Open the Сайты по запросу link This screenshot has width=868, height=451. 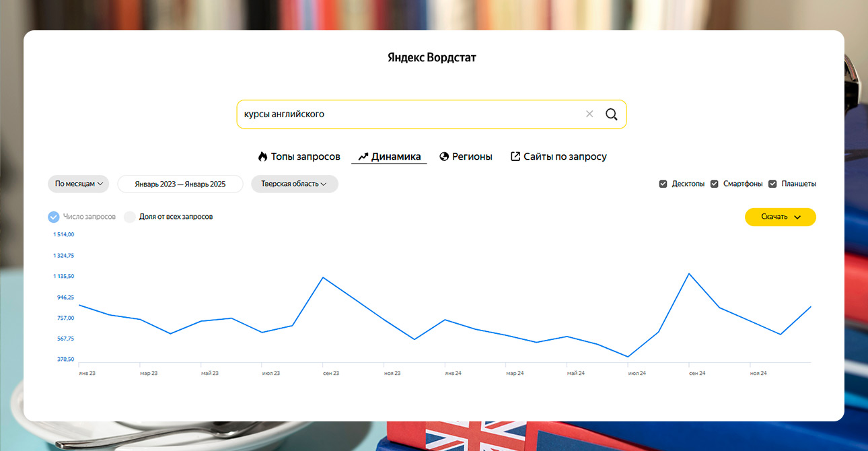click(x=565, y=157)
